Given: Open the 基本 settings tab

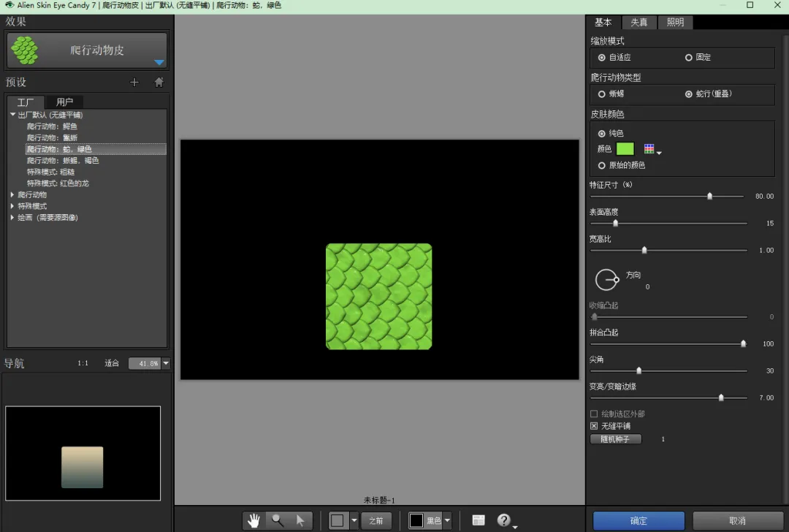Looking at the screenshot, I should [x=603, y=22].
